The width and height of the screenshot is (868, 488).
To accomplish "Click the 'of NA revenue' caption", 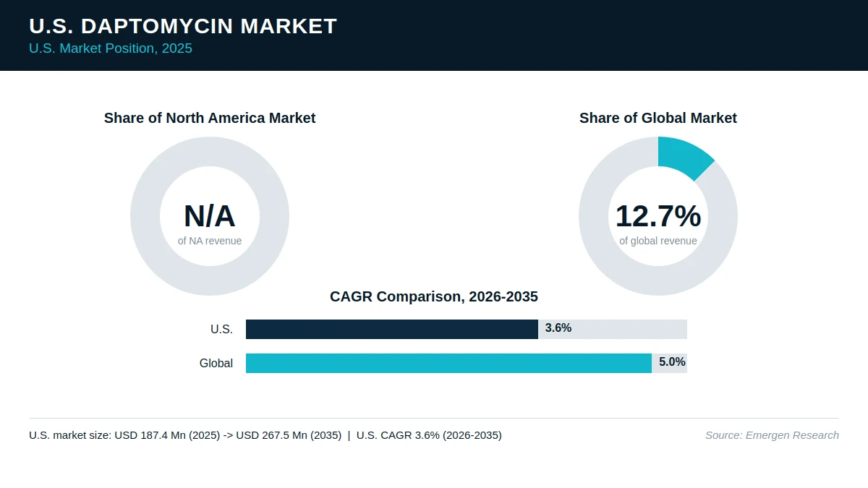I will coord(210,241).
